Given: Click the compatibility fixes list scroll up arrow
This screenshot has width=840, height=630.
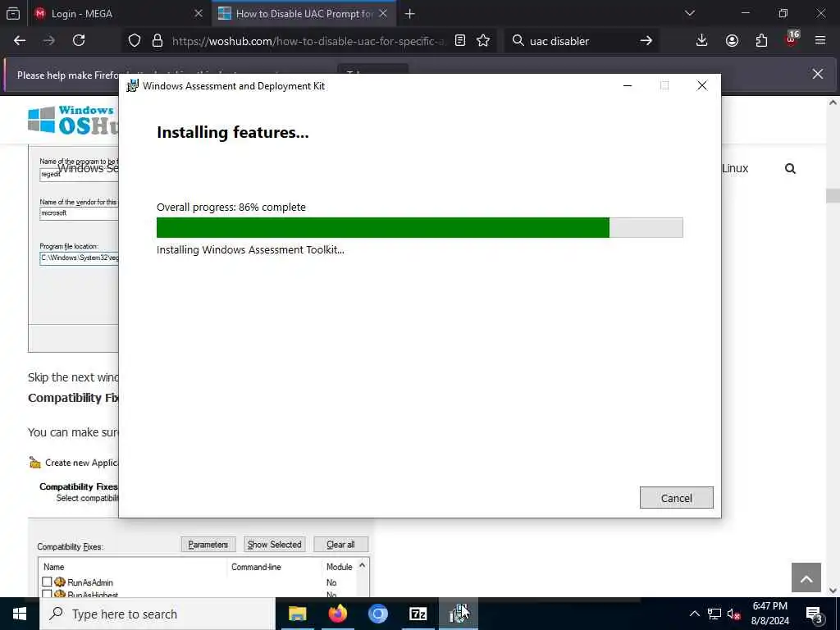Looking at the screenshot, I should click(x=362, y=565).
